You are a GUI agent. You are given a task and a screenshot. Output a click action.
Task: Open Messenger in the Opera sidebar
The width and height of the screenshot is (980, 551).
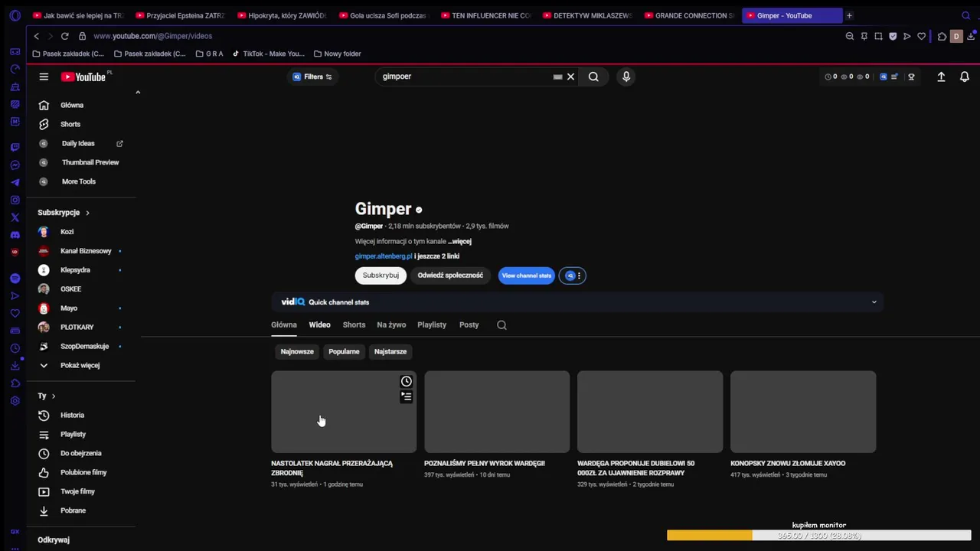(15, 165)
